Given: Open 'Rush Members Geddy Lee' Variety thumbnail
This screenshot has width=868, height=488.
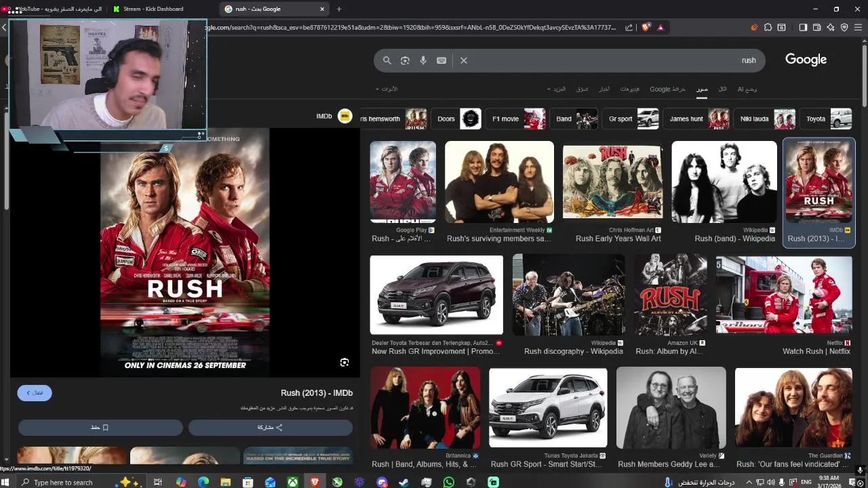Looking at the screenshot, I should [x=671, y=408].
